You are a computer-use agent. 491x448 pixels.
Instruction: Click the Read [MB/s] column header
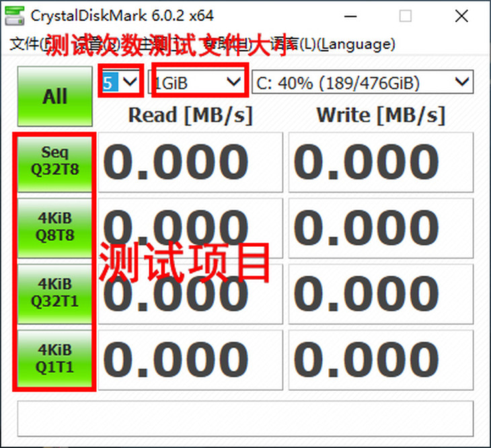coord(190,115)
